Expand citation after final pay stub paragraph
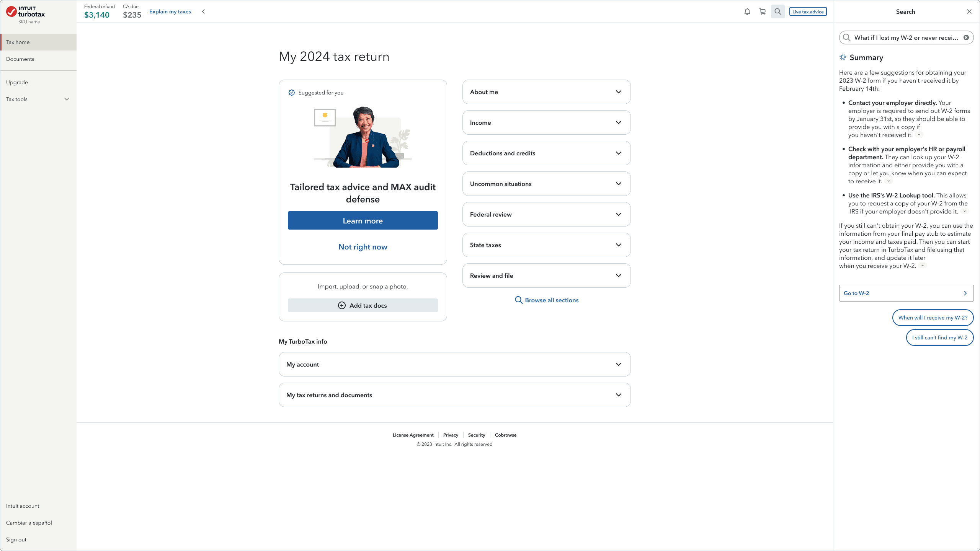 (x=923, y=266)
